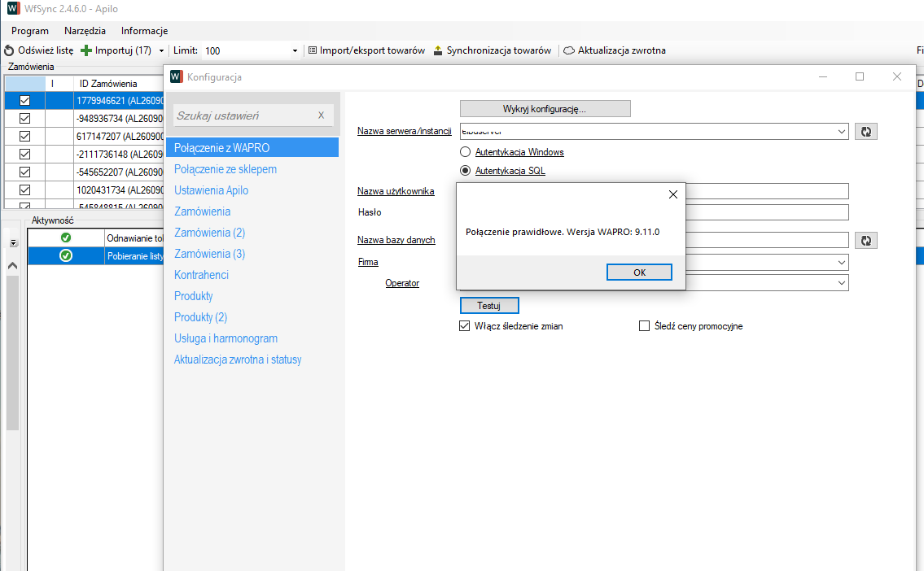Open Aktualizacja zwrotna i statusy settings
Screen dimensions: 924x571
coord(238,360)
